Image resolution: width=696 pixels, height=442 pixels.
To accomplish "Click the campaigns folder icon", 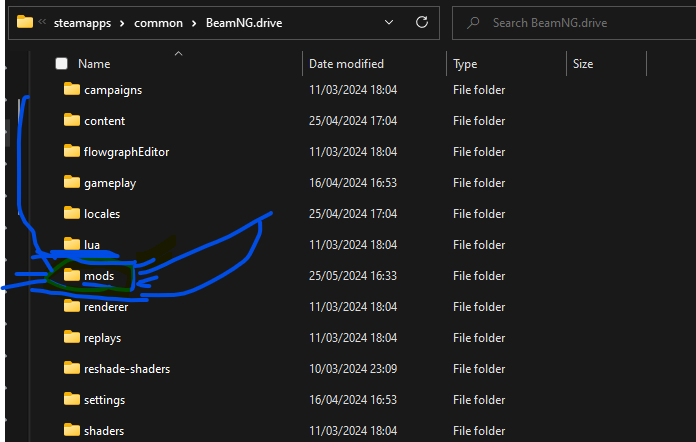I will (x=71, y=89).
